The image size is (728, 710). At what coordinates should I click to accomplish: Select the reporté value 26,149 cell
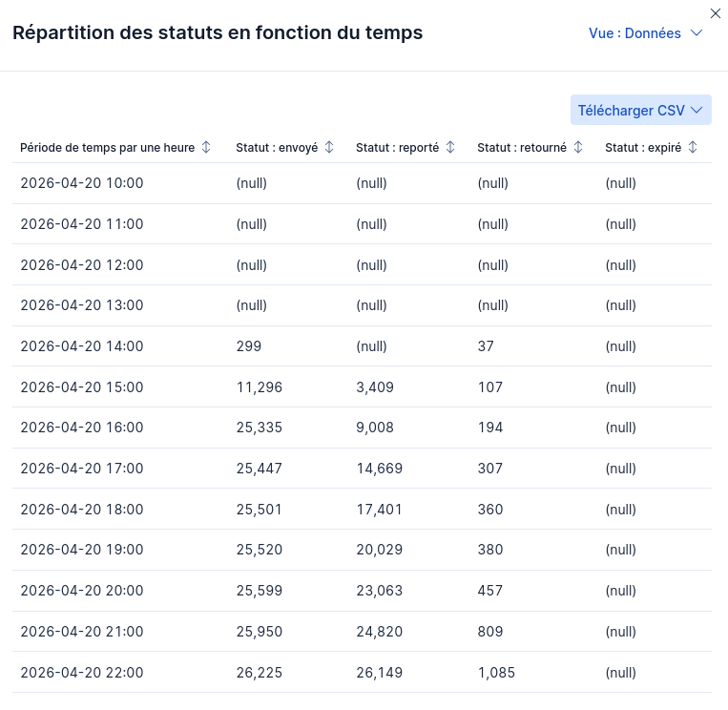pyautogui.click(x=380, y=673)
